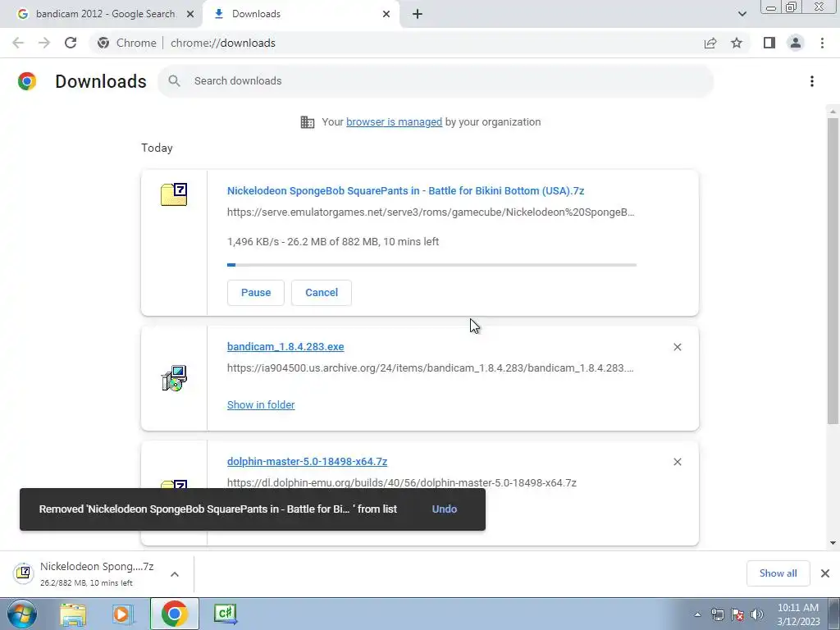Switch to the bandicam 2012 Google Search tab
Screen dimensions: 840x630
(106, 14)
